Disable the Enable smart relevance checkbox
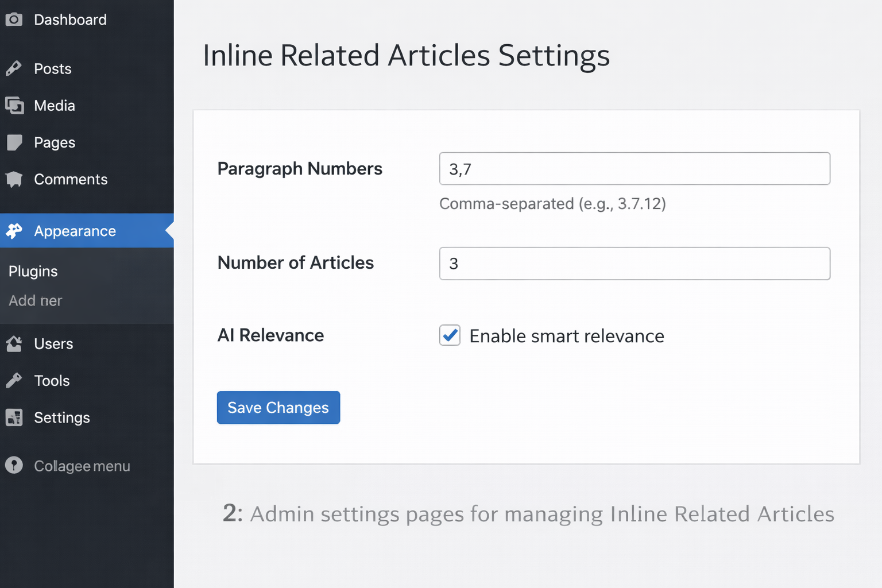This screenshot has height=588, width=882. coord(450,336)
